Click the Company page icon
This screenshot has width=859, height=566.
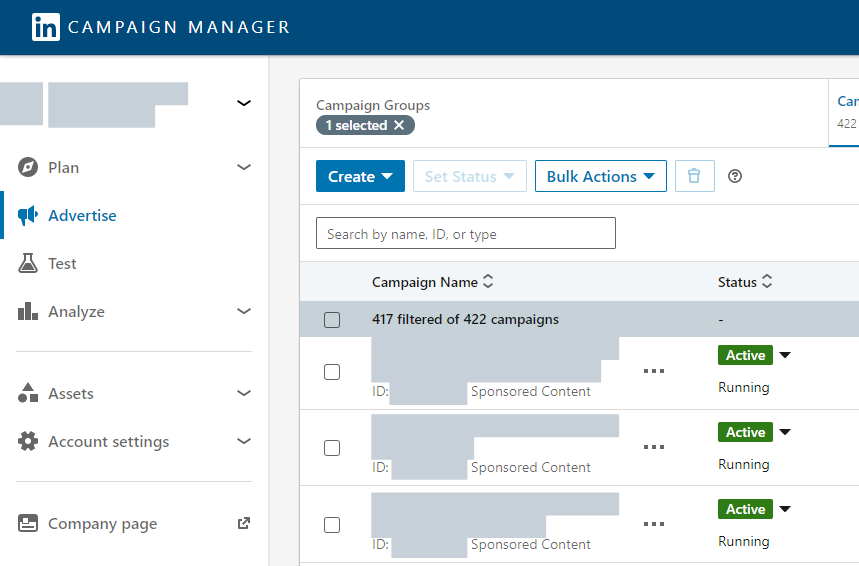tap(28, 523)
